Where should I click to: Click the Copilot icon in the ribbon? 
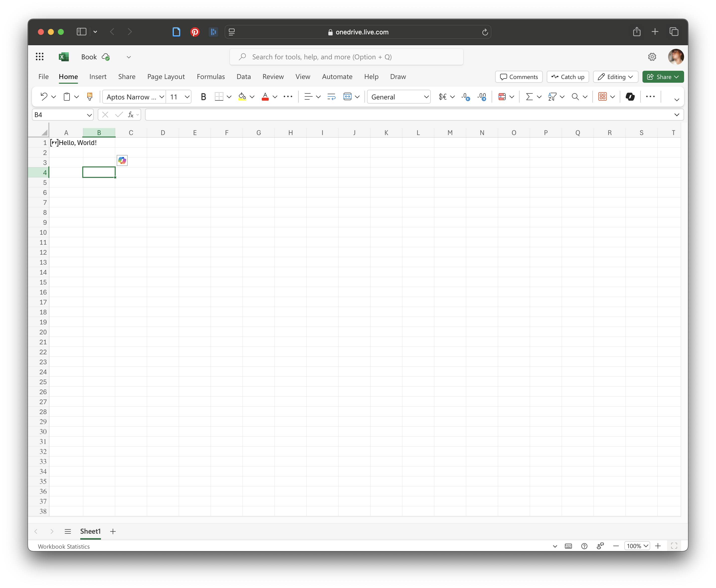630,97
